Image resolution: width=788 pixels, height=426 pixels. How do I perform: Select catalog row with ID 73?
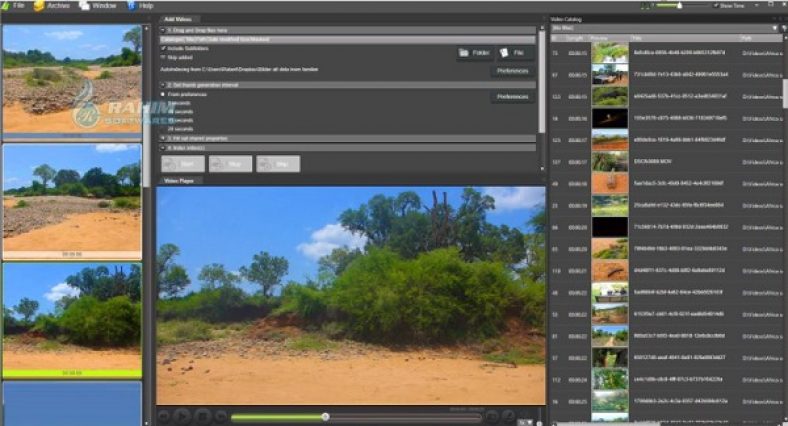point(666,53)
